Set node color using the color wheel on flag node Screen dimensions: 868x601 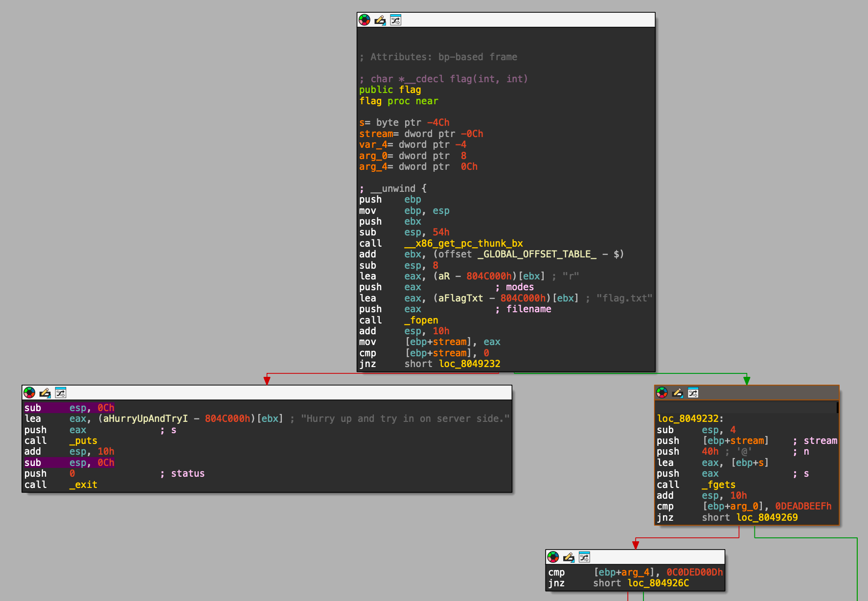point(364,20)
